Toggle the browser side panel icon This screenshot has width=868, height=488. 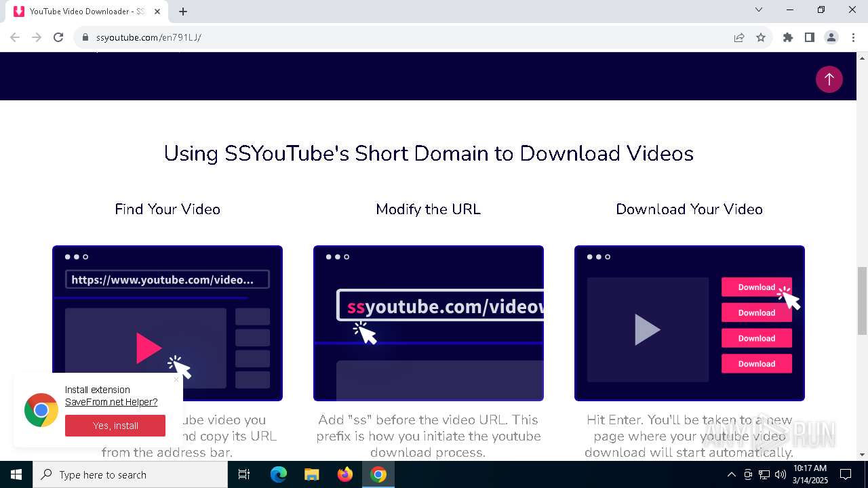810,37
